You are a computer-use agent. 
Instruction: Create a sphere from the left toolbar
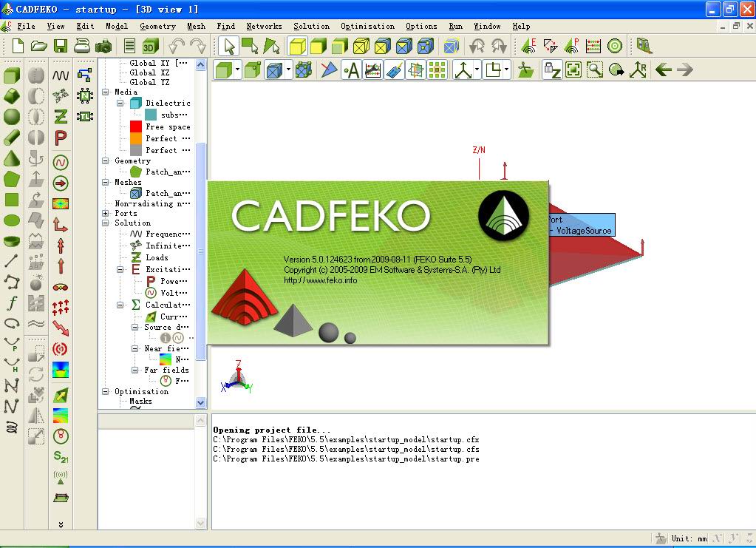tap(12, 116)
